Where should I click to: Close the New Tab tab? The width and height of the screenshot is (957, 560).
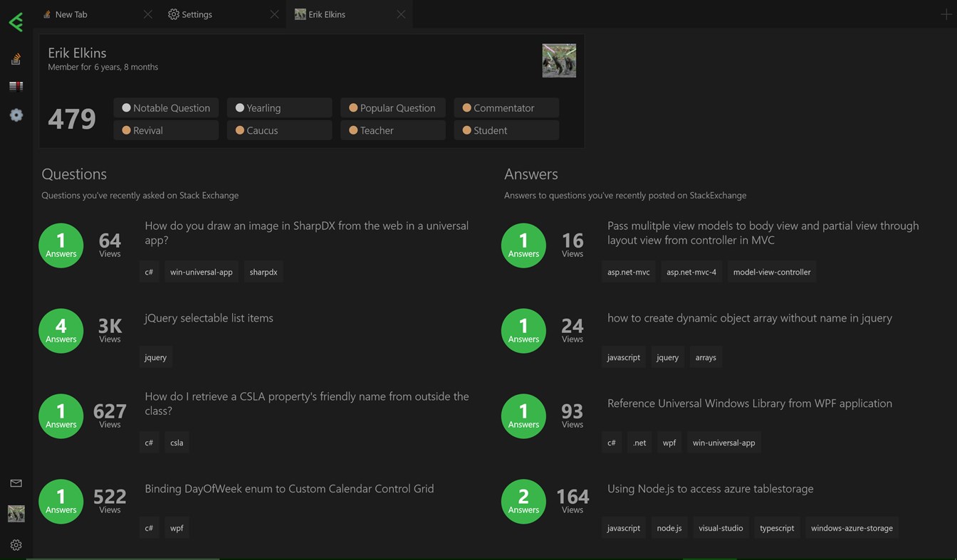tap(147, 14)
